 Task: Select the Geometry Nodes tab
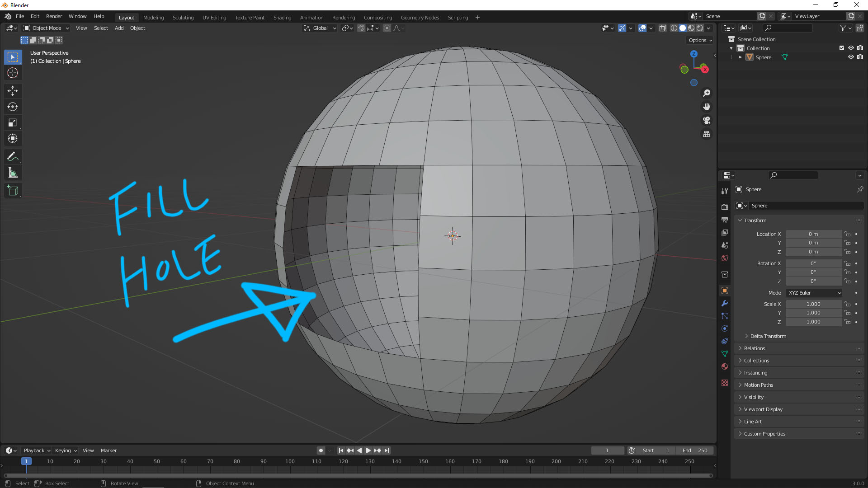(x=420, y=16)
